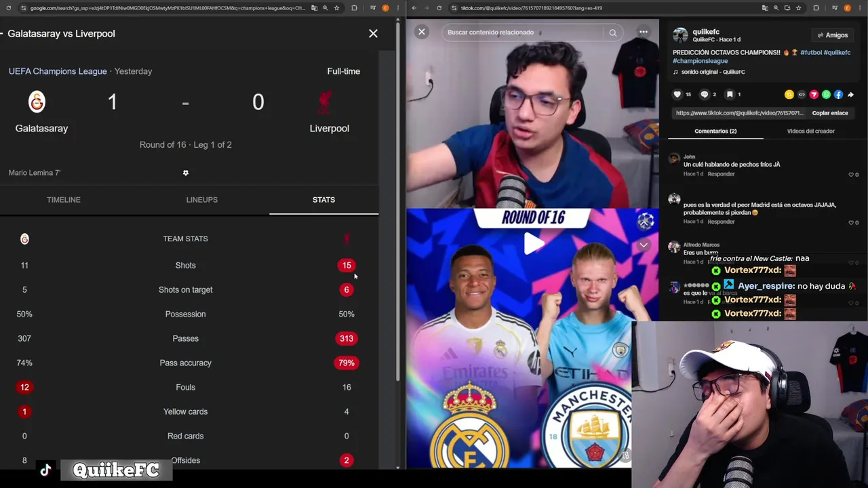Viewport: 868px width, 488px height.
Task: Click the Galatasaray club crest
Action: (37, 102)
